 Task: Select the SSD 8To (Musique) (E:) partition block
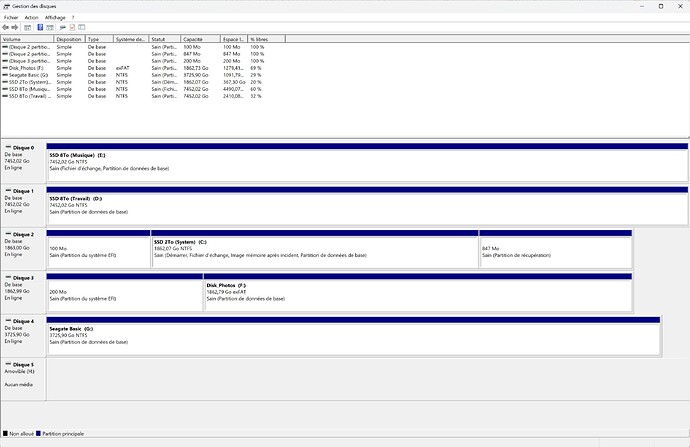point(367,162)
